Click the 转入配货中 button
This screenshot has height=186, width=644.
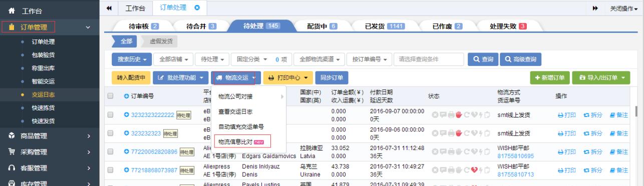click(x=131, y=78)
